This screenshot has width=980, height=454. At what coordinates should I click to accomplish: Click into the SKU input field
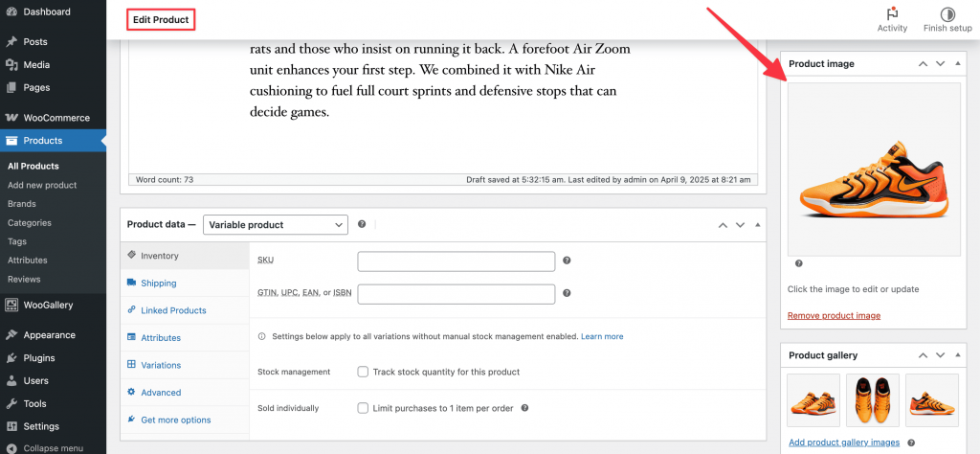click(457, 261)
